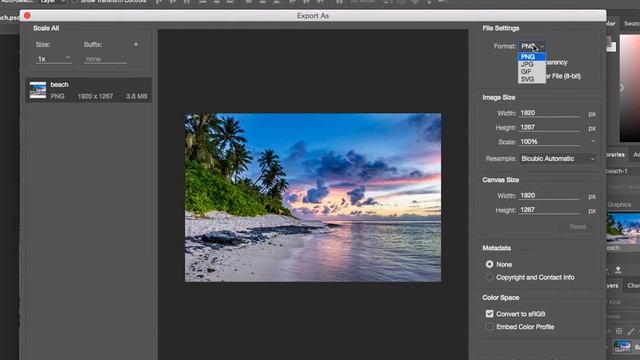Click the layer thumbnail in Layers panel
This screenshot has width=640, height=360.
coord(622,347)
